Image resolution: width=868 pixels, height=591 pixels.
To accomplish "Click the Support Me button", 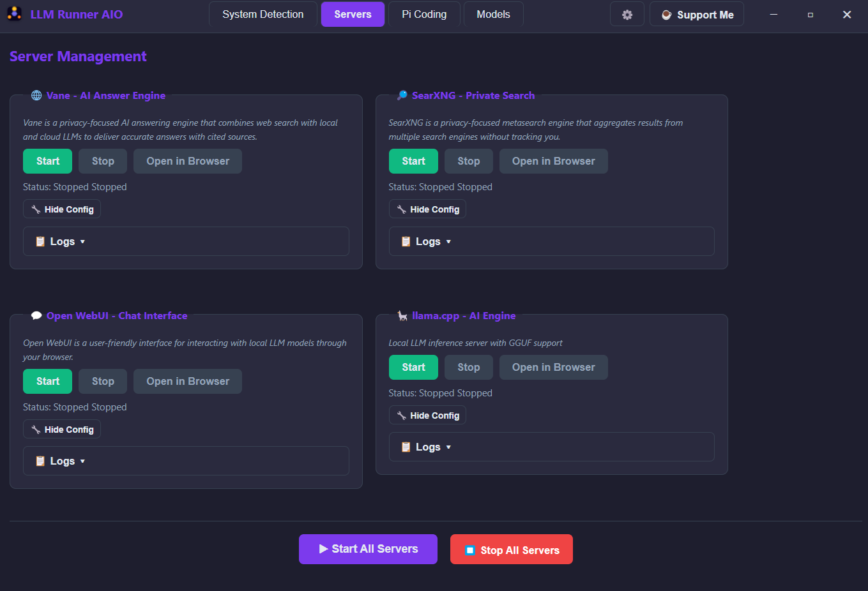I will point(697,14).
